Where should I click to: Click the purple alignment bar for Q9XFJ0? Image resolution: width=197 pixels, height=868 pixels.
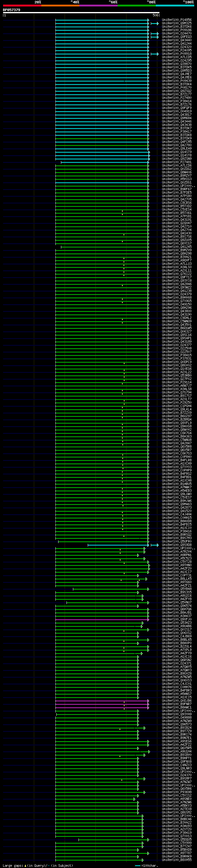pos(102,619)
